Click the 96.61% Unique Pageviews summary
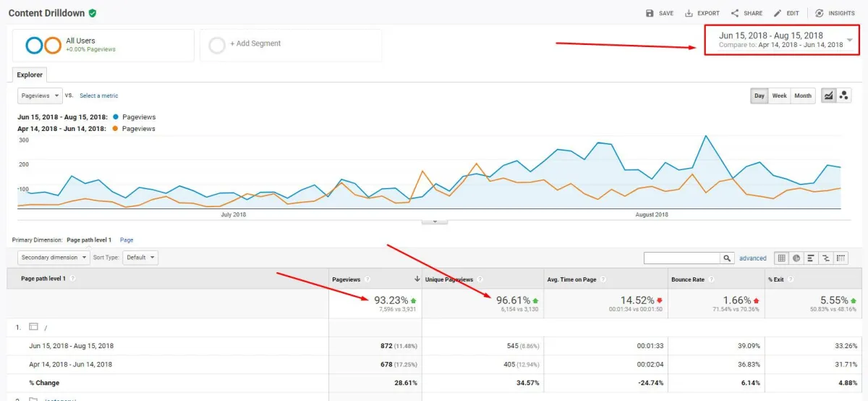This screenshot has height=401, width=868. (514, 300)
